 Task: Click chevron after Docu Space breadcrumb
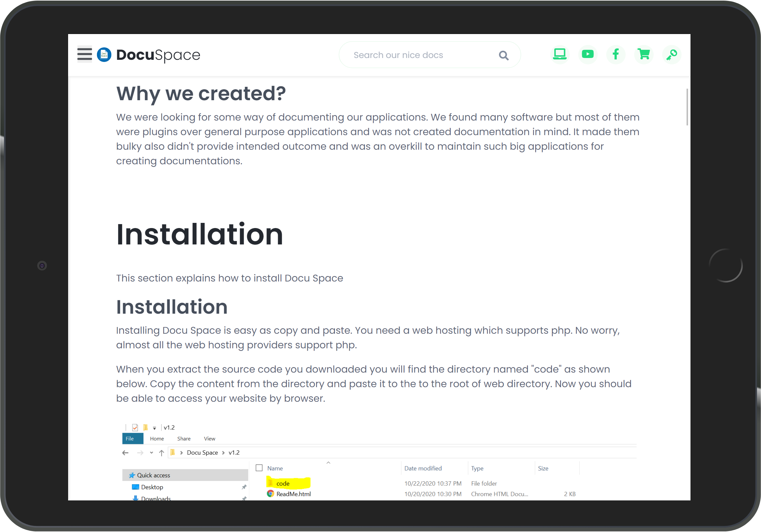(223, 452)
